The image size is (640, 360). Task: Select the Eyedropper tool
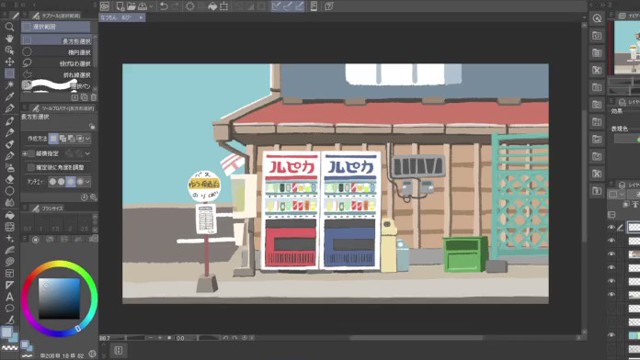(x=9, y=97)
